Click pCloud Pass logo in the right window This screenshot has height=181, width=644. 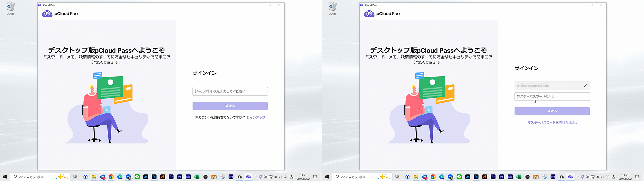(x=383, y=14)
